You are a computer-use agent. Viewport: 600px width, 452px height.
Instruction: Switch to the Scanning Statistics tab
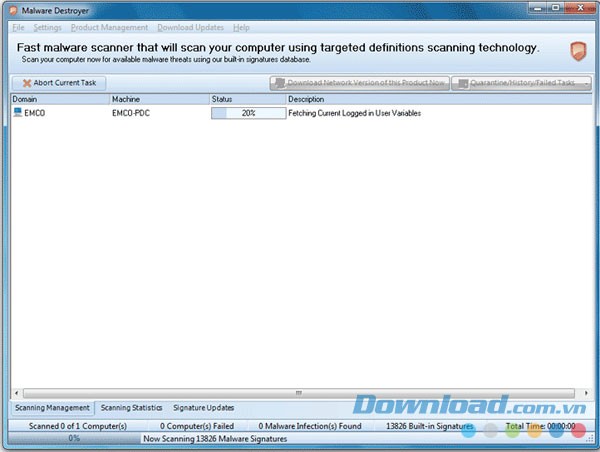pos(132,408)
